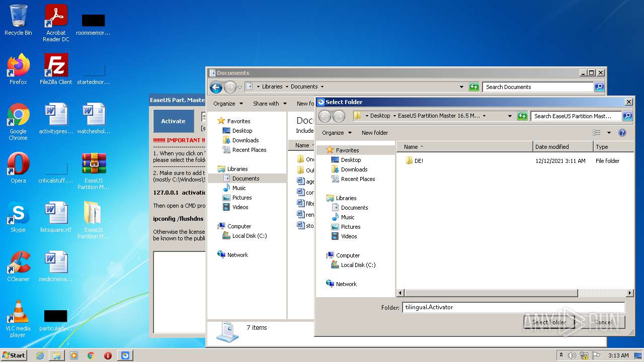Click the change view icon in Select Folder
Viewport: 644px width, 362px height.
(597, 133)
